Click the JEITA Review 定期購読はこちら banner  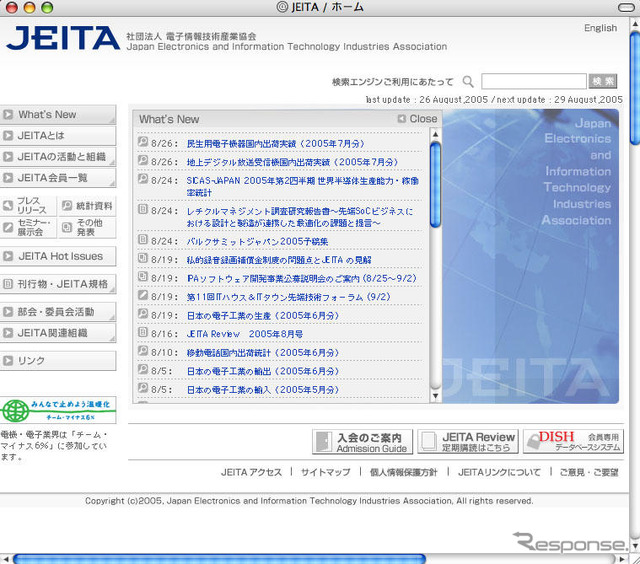click(468, 442)
